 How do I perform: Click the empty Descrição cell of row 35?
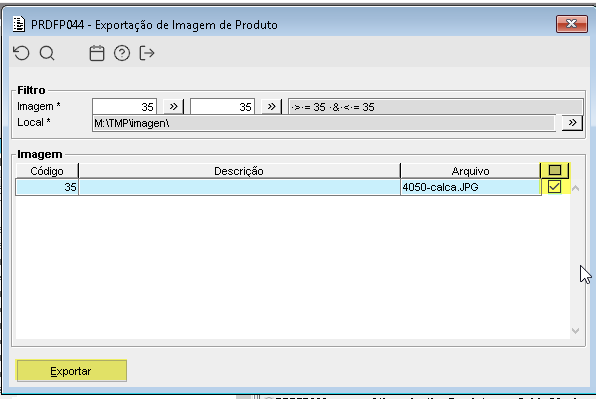239,187
